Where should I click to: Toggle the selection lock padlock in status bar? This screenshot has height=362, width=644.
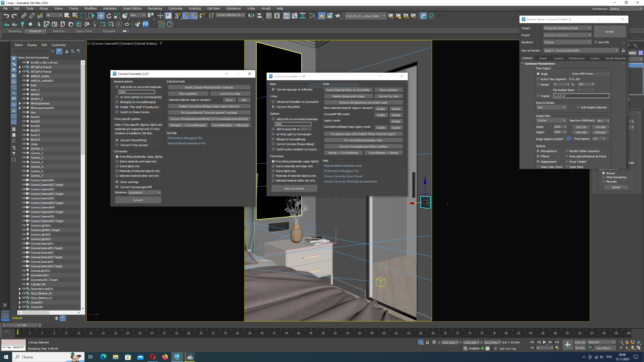[427, 342]
